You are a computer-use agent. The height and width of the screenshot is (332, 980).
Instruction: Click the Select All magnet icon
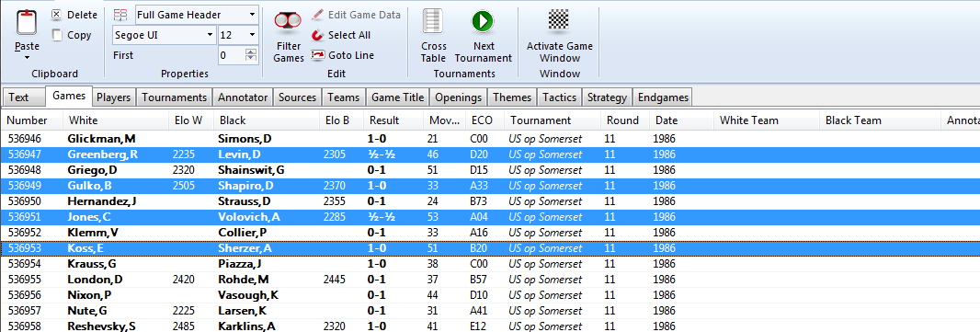pos(317,35)
